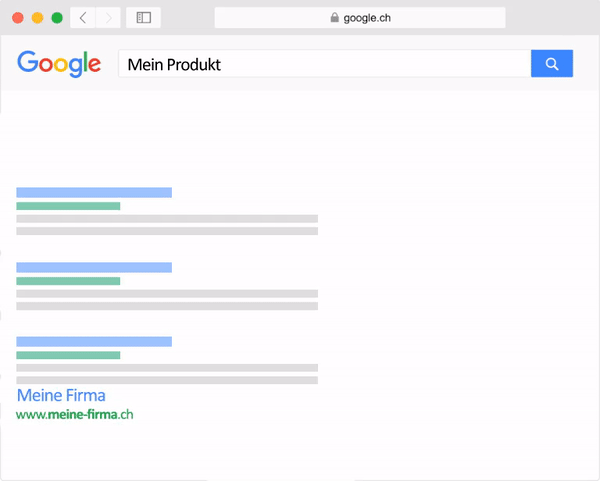Click the browser back arrow
600x481 pixels.
pos(83,18)
